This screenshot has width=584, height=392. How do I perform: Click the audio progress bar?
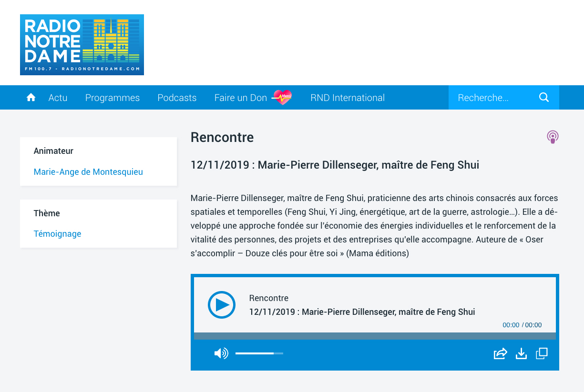(374, 336)
